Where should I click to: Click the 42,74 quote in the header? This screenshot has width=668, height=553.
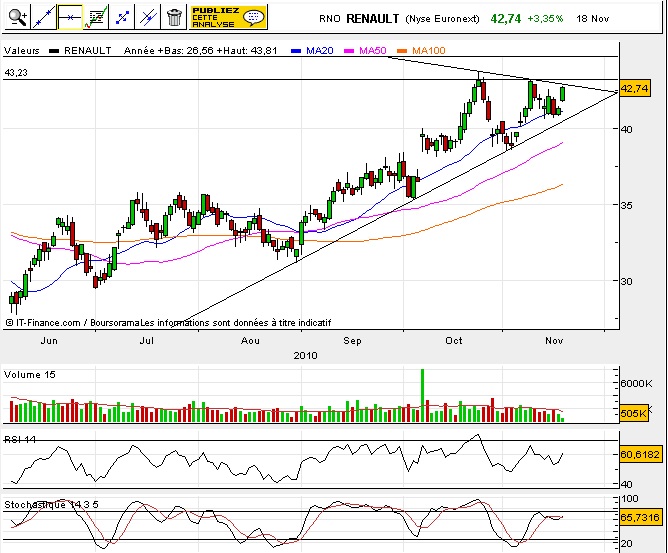click(x=506, y=19)
